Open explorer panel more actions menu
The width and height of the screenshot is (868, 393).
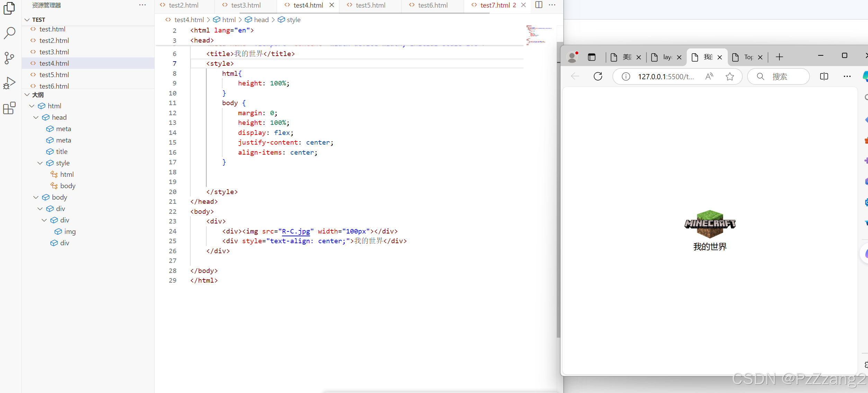[142, 5]
